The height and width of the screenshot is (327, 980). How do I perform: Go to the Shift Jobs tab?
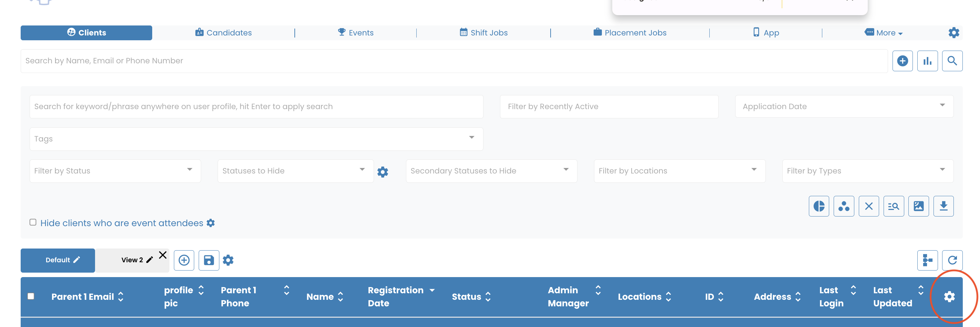point(483,33)
